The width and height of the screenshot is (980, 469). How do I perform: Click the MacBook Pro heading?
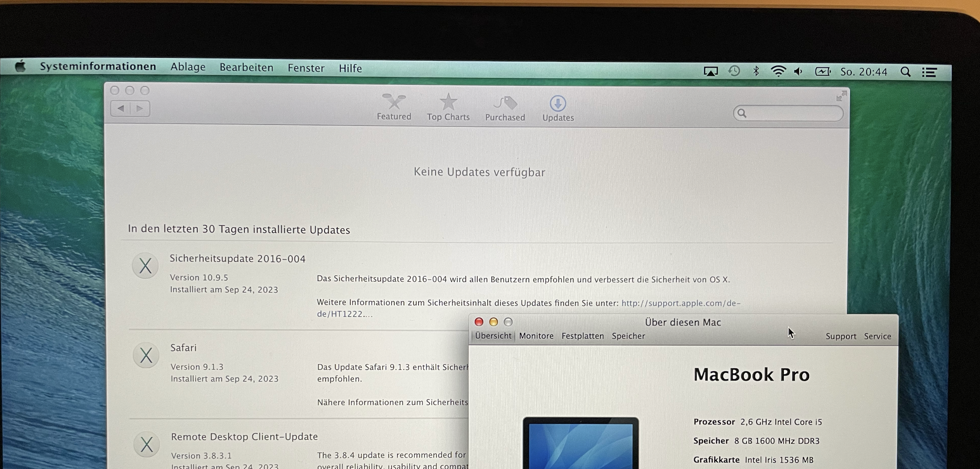751,375
